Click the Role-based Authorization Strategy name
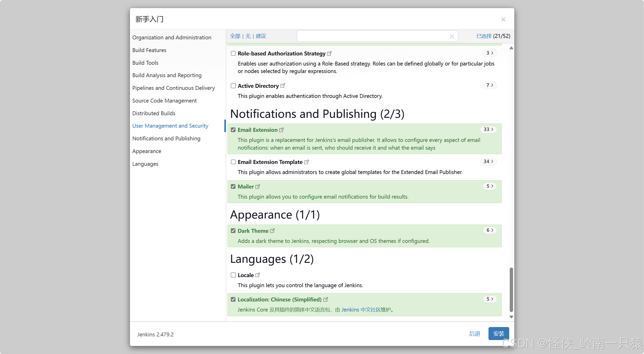Viewport: 644px width, 354px height. tap(282, 54)
